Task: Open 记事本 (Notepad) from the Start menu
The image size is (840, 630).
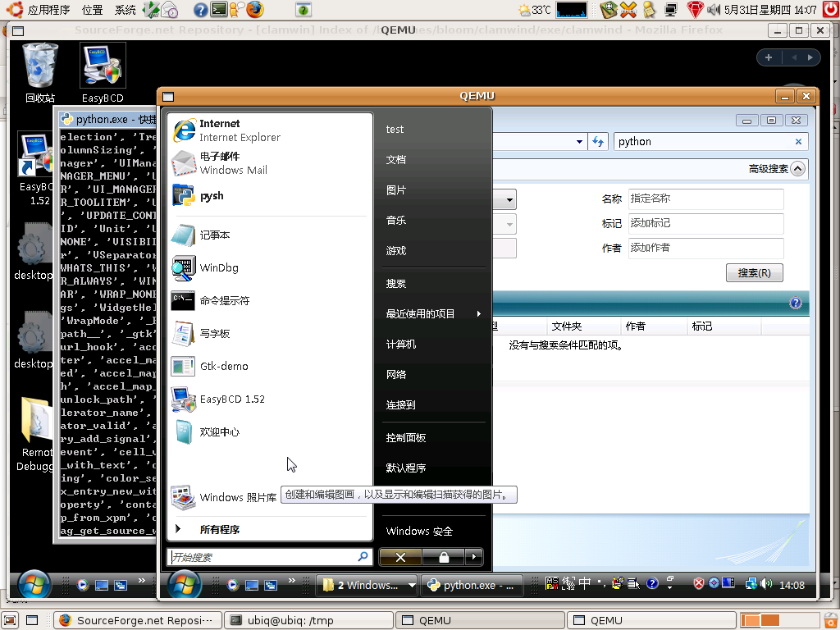Action: tap(269, 235)
